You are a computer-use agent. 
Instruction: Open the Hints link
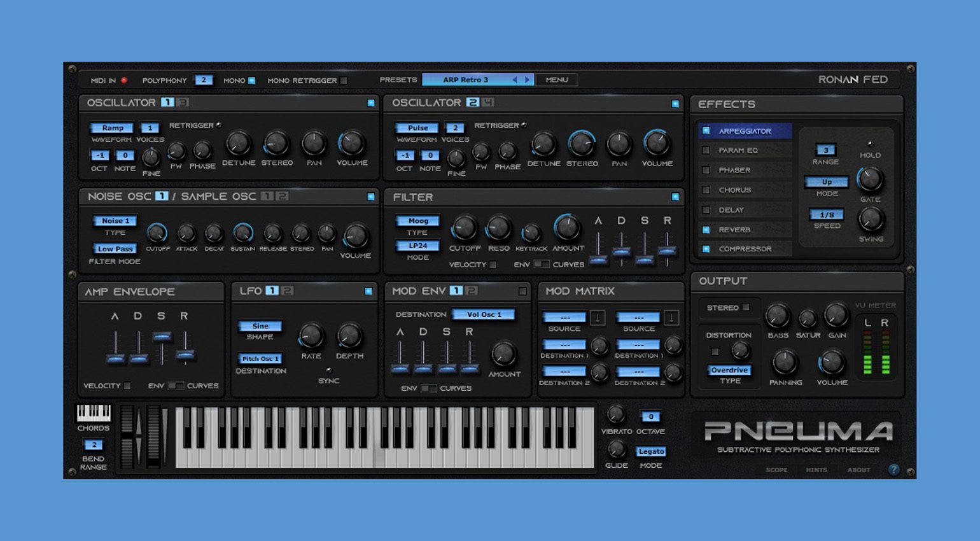[x=816, y=470]
